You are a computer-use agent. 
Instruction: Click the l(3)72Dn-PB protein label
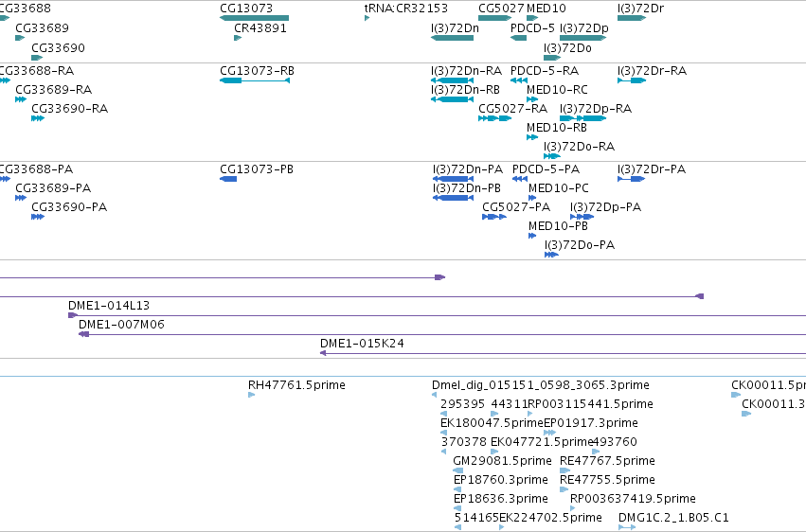click(x=467, y=188)
